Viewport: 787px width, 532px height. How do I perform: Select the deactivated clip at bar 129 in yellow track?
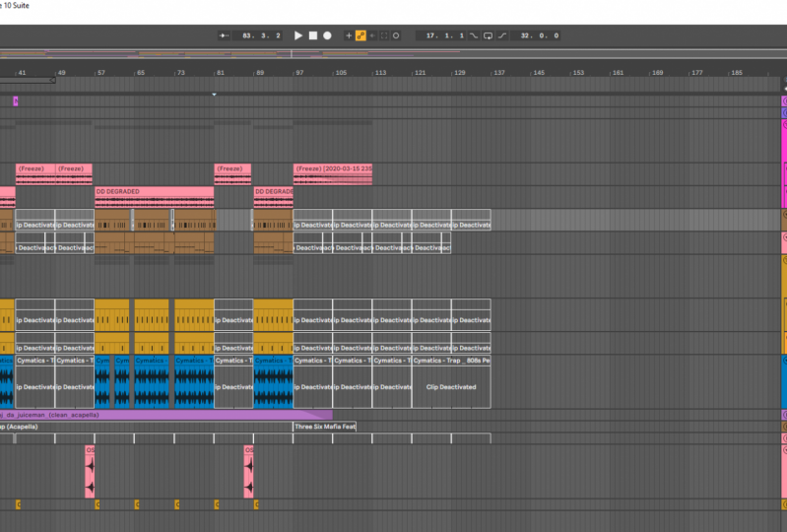tap(471, 314)
